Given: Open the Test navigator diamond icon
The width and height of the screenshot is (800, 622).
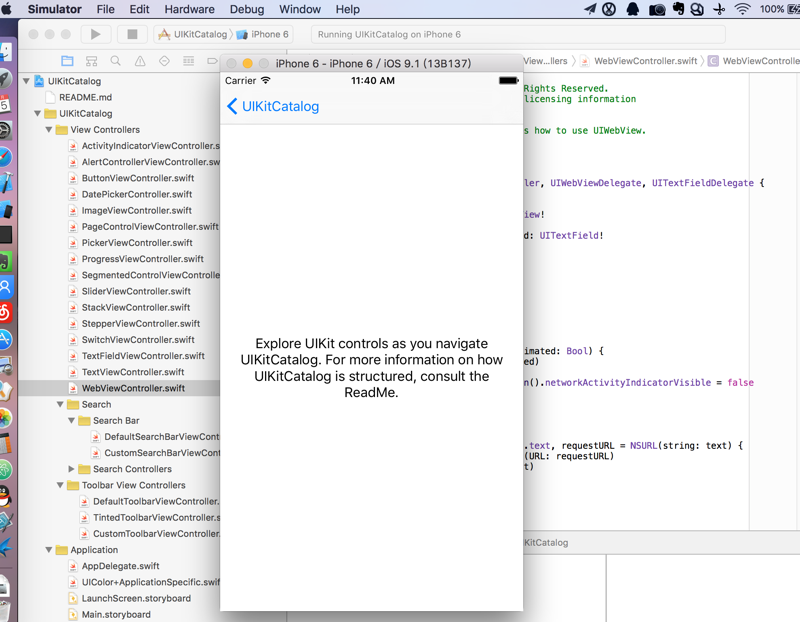Looking at the screenshot, I should click(x=164, y=61).
